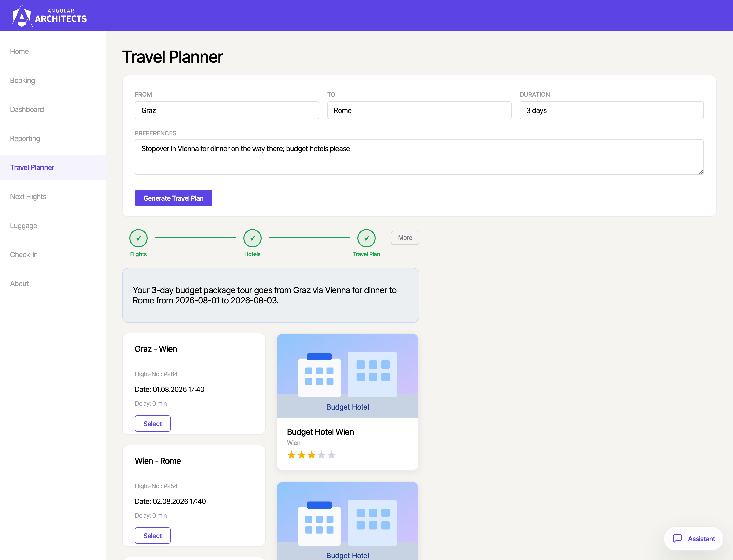Click the third star of hotel rating
The width and height of the screenshot is (733, 560).
click(311, 455)
